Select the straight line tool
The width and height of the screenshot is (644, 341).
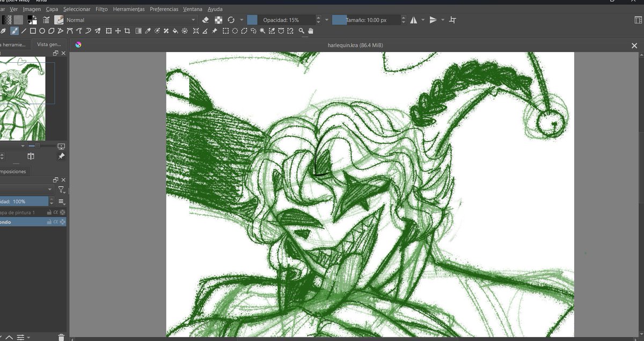point(24,31)
